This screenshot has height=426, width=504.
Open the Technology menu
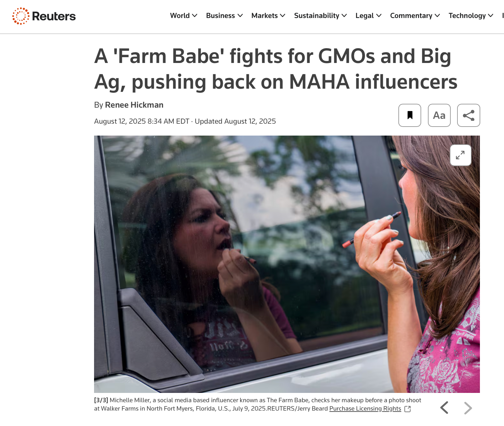471,16
